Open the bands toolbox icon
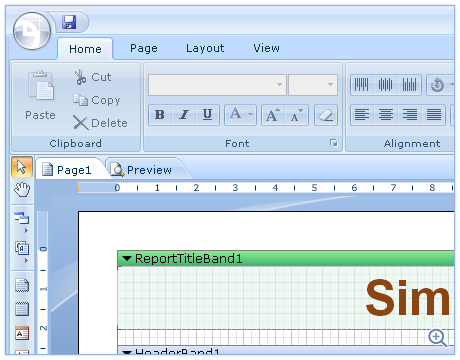The width and height of the screenshot is (460, 360). (x=22, y=218)
